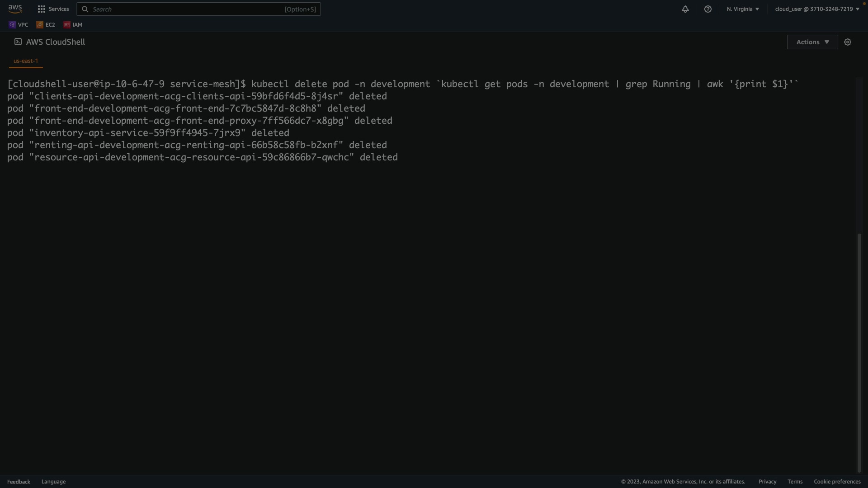This screenshot has height=488, width=868.
Task: Open the Language selector in footer
Action: click(x=53, y=482)
